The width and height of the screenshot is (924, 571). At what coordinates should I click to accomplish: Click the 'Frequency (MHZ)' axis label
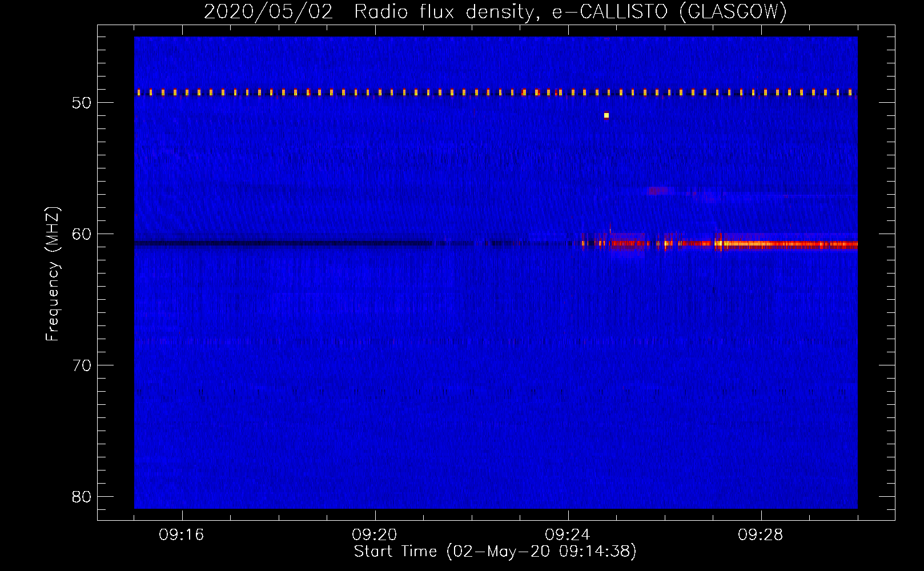pyautogui.click(x=53, y=274)
